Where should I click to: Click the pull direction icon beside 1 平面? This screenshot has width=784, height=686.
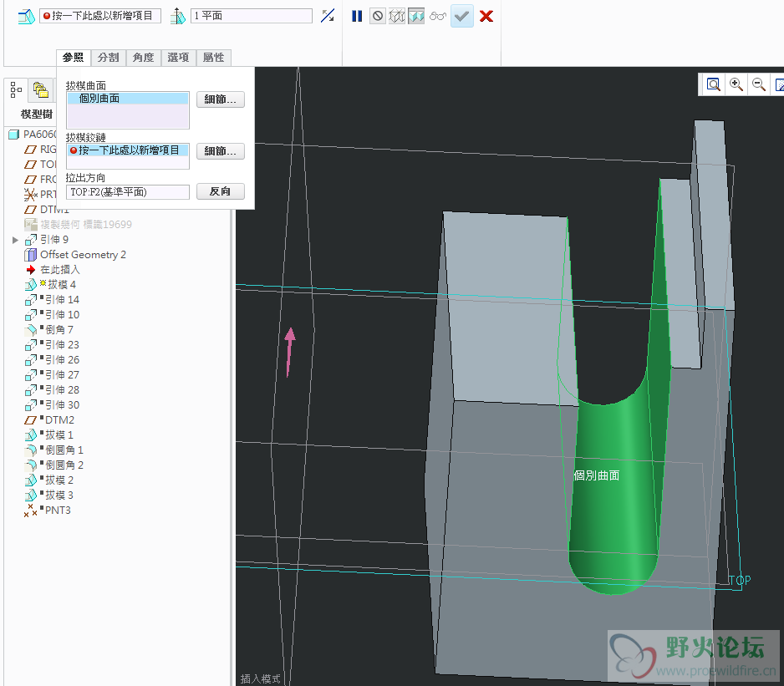coord(177,17)
